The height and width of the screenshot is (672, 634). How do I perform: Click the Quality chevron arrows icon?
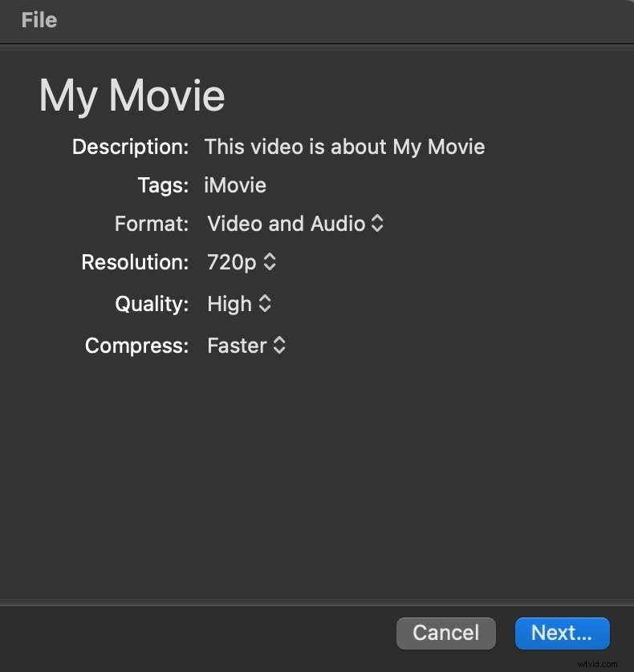point(265,304)
